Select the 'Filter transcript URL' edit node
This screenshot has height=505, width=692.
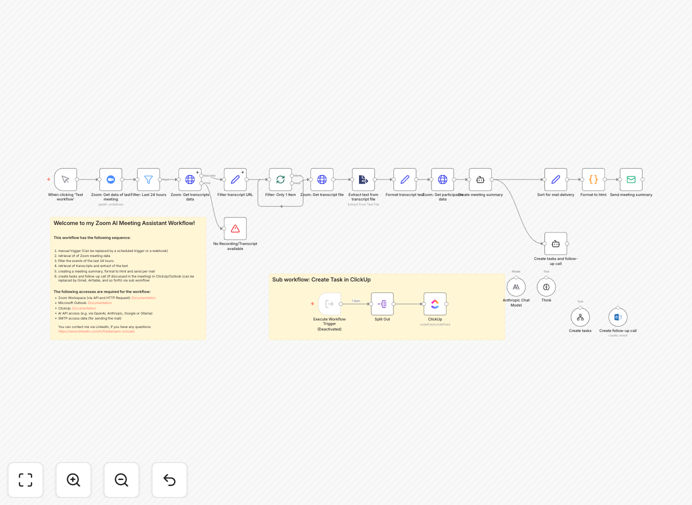pos(235,179)
